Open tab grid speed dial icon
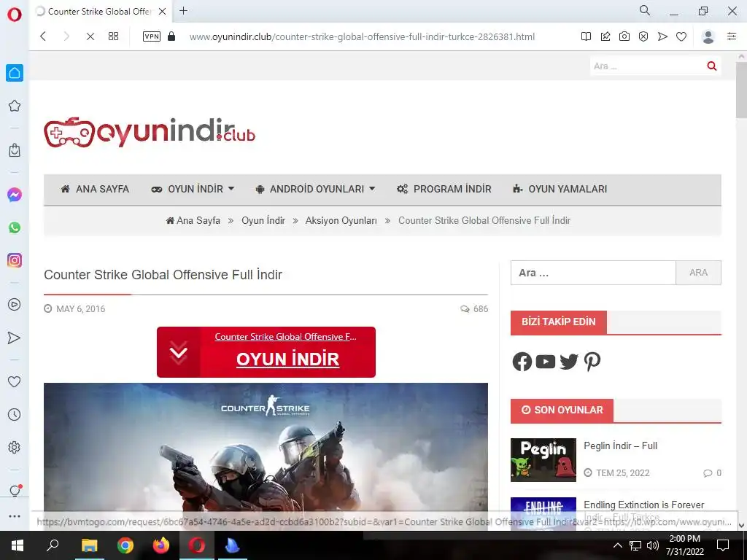 (x=113, y=36)
